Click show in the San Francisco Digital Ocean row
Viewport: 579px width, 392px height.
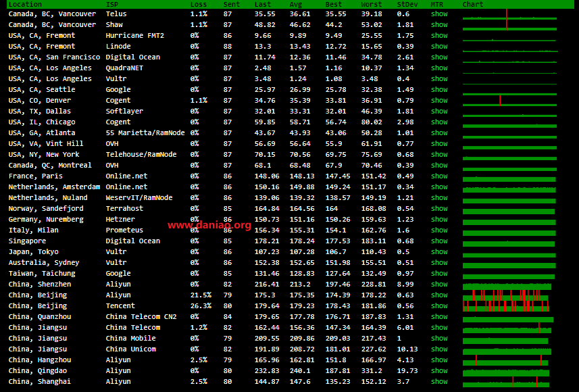pos(439,57)
